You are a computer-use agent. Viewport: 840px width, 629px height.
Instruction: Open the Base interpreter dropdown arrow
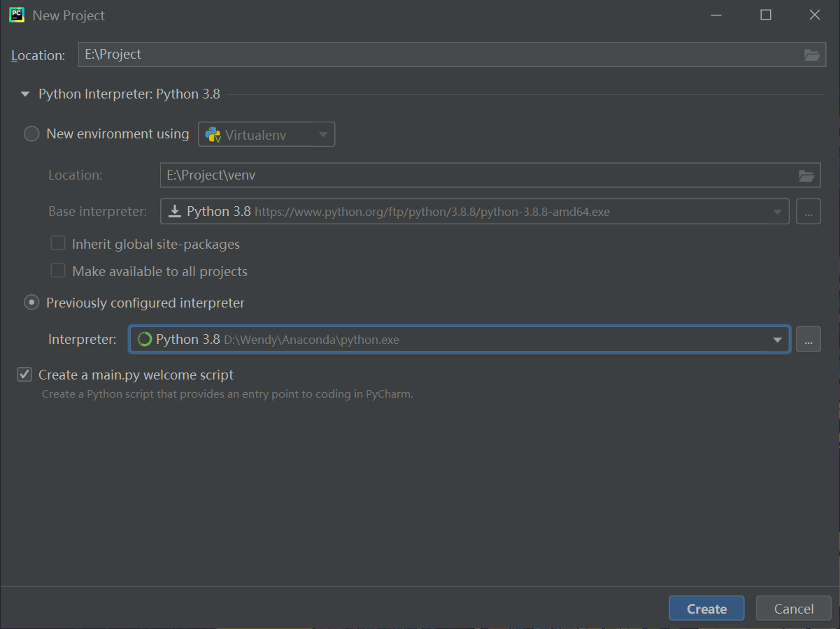click(x=777, y=212)
